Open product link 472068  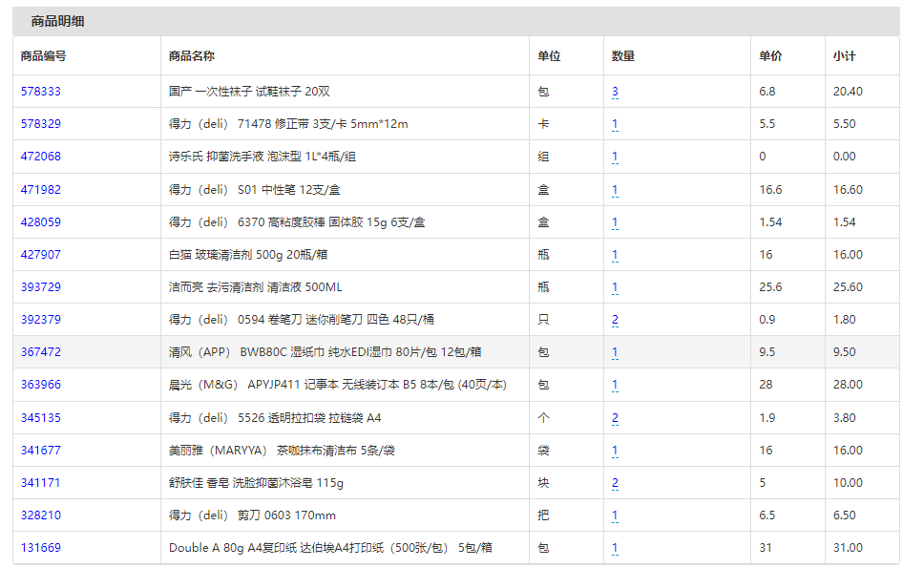click(x=41, y=157)
